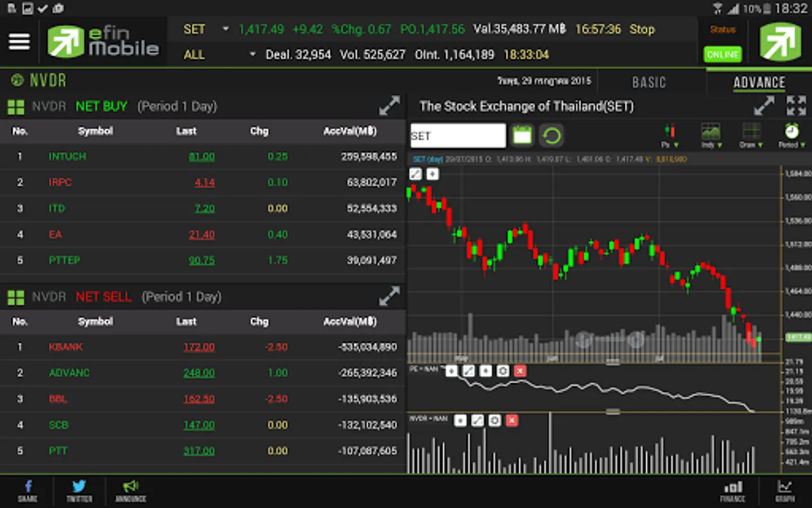Switch to the ADVANCE tab
812x508 pixels.
pos(759,82)
